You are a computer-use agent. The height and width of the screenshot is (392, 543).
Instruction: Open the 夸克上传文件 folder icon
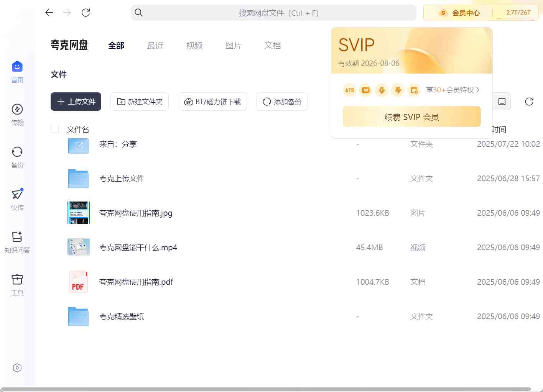79,179
